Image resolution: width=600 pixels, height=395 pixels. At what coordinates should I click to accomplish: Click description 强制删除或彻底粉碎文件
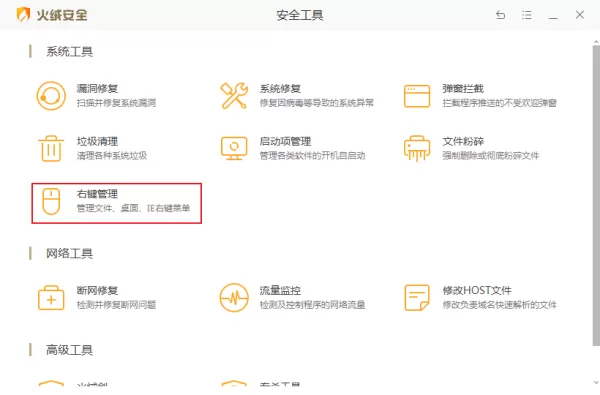pos(491,155)
